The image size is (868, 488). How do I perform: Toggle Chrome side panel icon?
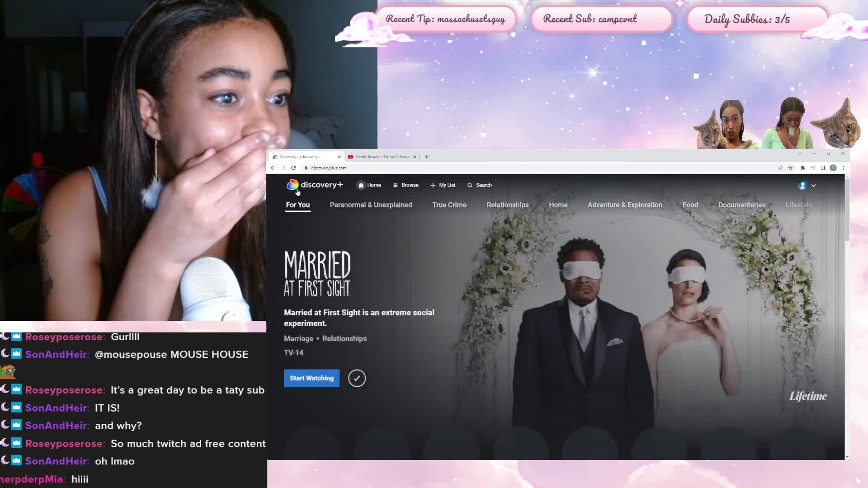[x=823, y=168]
